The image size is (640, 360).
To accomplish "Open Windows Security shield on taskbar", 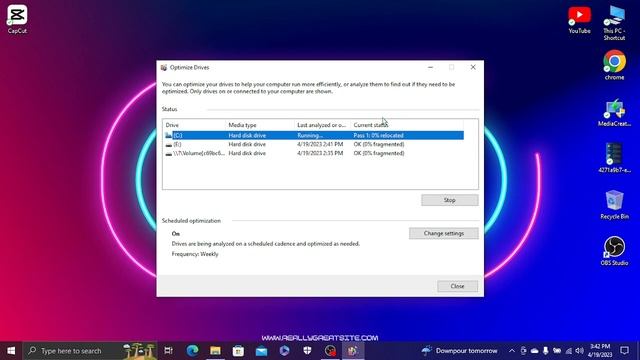I will pos(307,351).
